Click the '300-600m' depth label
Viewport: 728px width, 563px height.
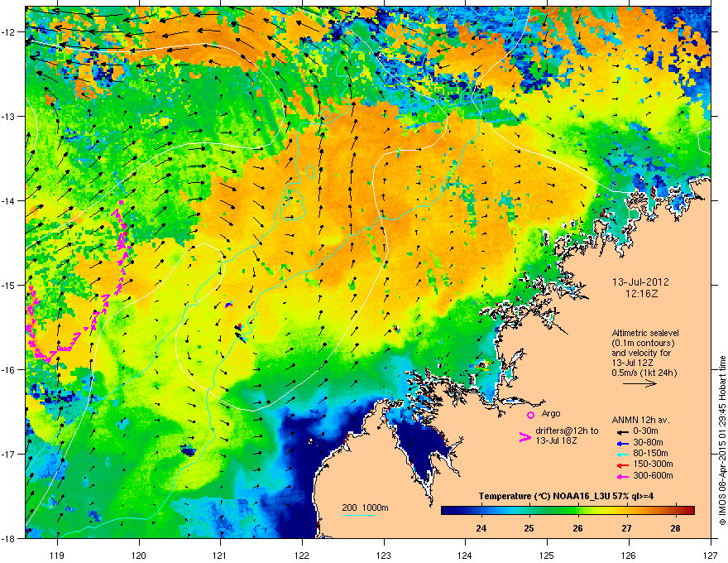(x=653, y=475)
